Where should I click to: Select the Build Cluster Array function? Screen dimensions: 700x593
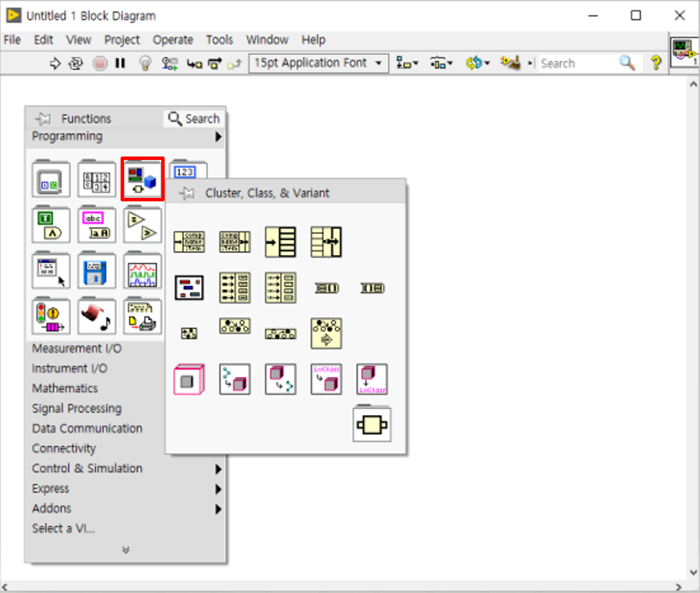coord(235,288)
